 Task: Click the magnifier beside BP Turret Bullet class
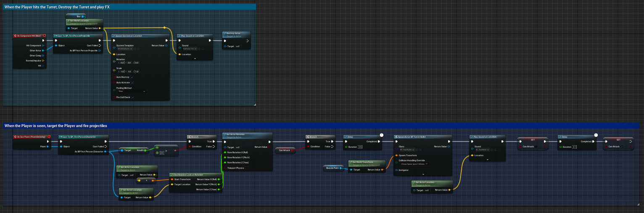coord(420,149)
